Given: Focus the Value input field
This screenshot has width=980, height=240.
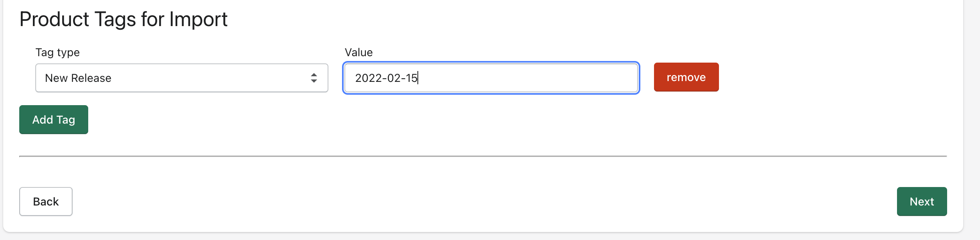Looking at the screenshot, I should tap(491, 78).
